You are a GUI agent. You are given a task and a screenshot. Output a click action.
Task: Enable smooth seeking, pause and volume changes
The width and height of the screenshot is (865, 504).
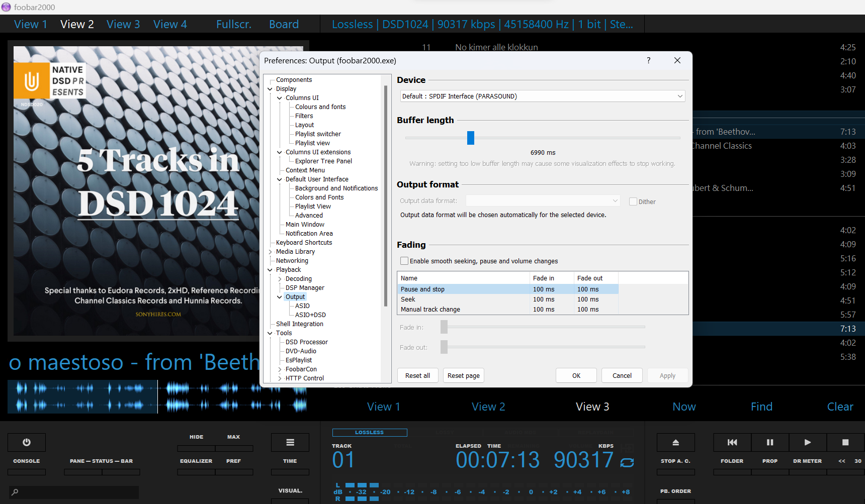click(x=404, y=261)
